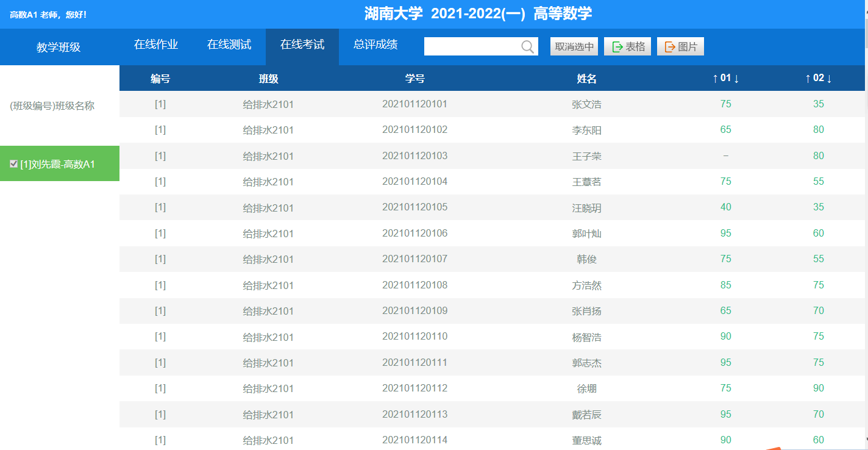Viewport: 868px width, 450px height.
Task: Select the [1]刘先霞-高数A1 class item
Action: [60, 163]
